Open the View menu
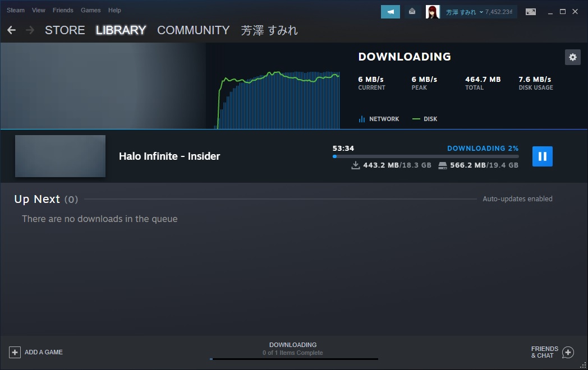This screenshot has width=588, height=370. (x=38, y=10)
